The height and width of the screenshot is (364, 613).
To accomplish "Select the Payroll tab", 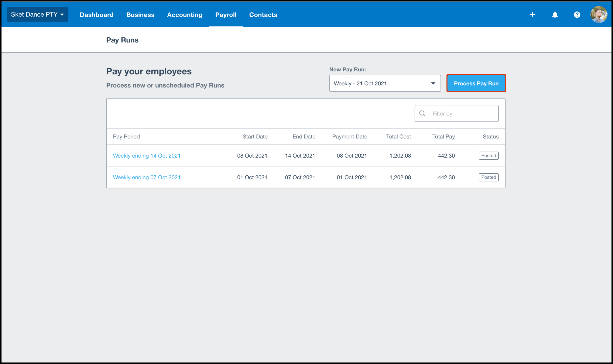I will click(226, 15).
